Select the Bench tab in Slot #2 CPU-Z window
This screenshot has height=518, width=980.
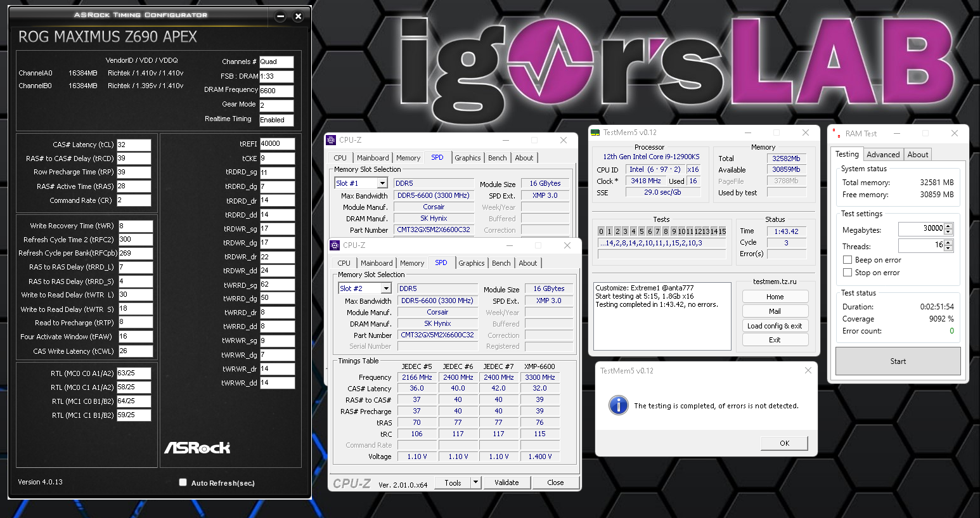click(x=501, y=263)
